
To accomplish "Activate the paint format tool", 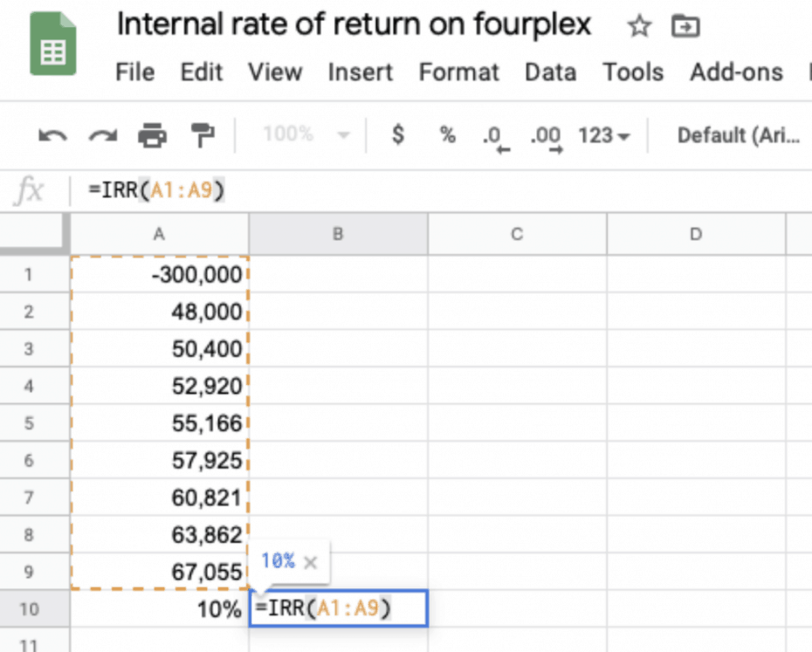I will pos(203,135).
